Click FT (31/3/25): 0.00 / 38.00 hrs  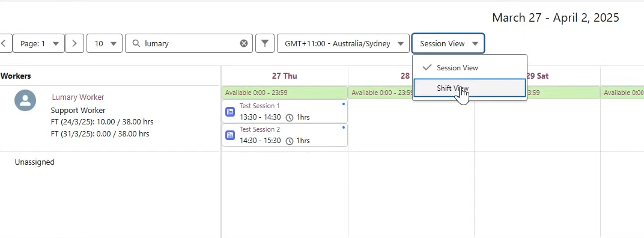click(100, 133)
